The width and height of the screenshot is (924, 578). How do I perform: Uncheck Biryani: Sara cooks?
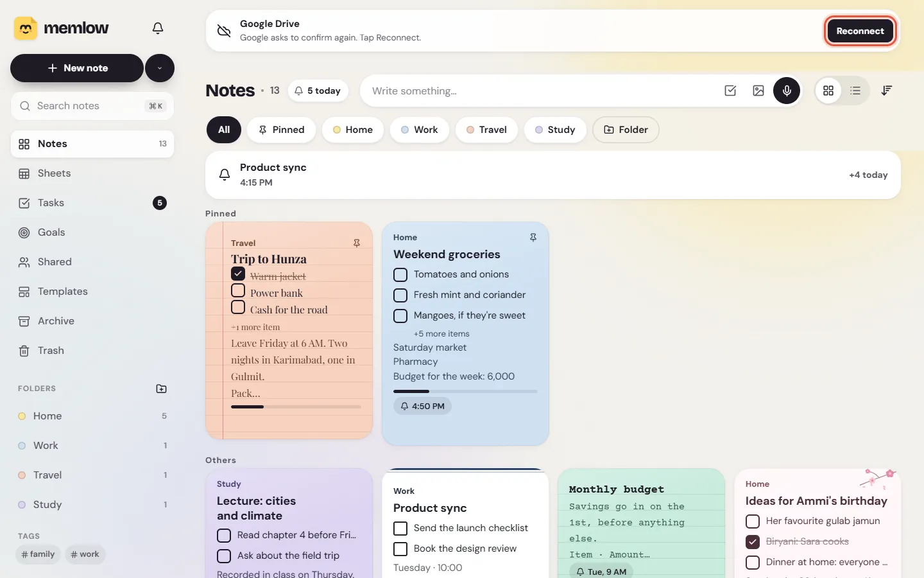pos(753,542)
